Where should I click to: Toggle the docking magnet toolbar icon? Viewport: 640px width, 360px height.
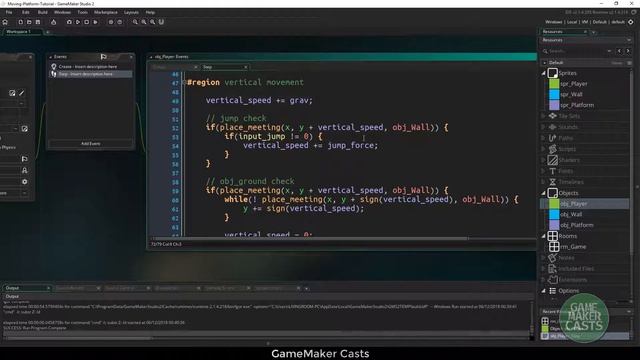coord(161,22)
